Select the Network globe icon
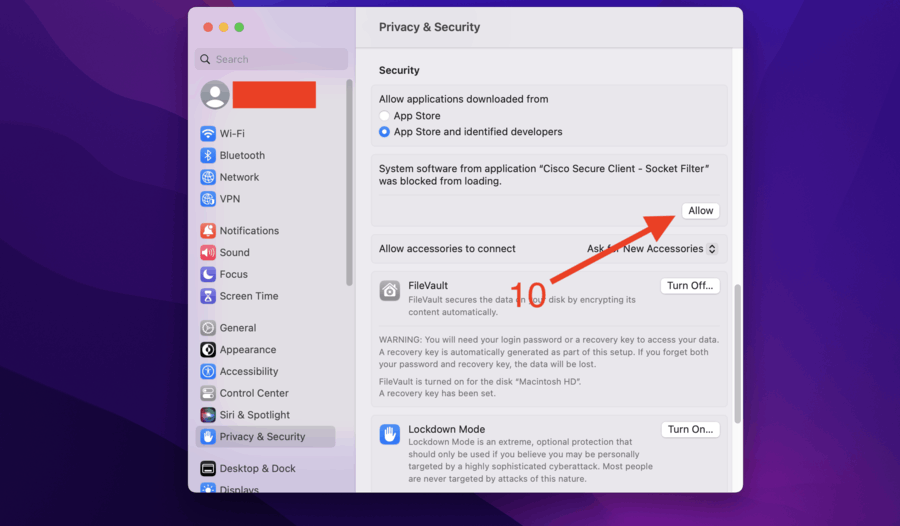 208,177
